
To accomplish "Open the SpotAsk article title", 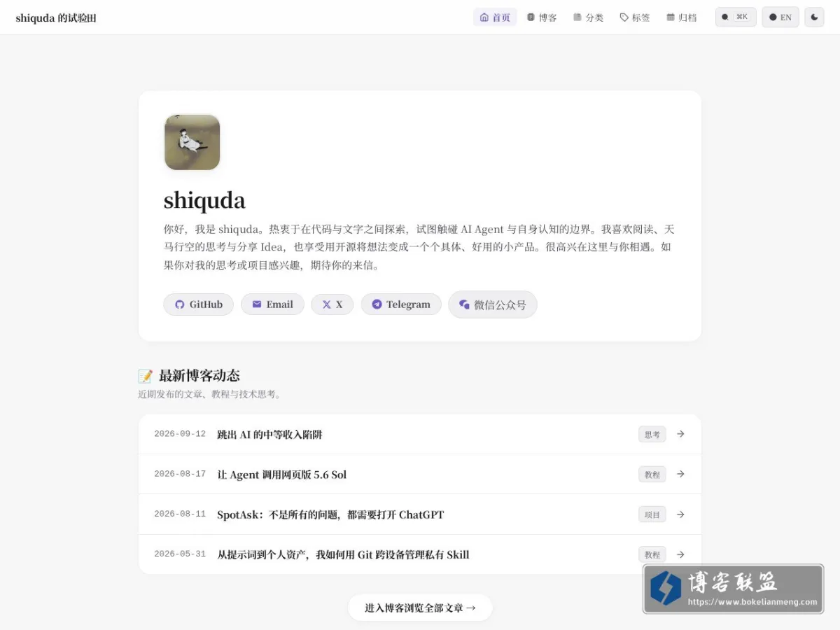I will pos(330,514).
